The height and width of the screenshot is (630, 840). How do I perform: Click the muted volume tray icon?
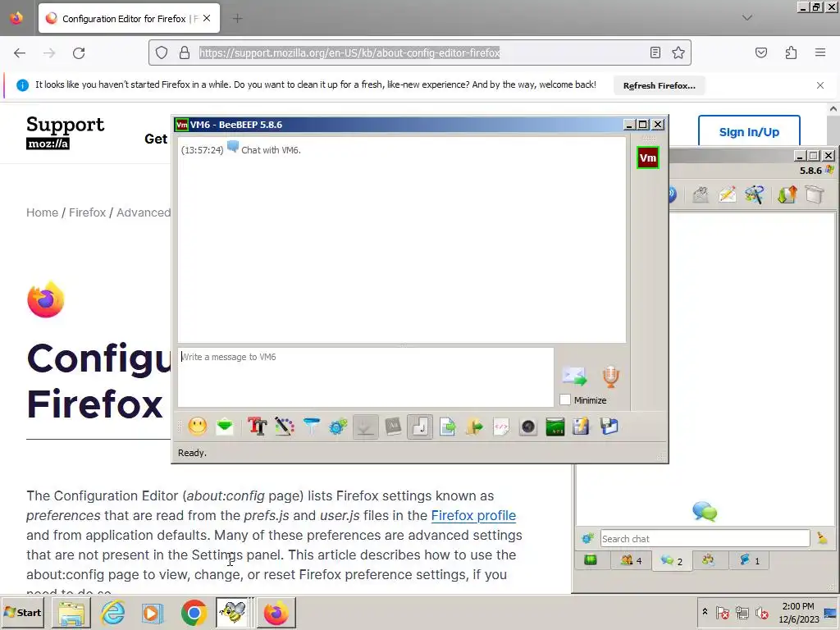pyautogui.click(x=761, y=612)
